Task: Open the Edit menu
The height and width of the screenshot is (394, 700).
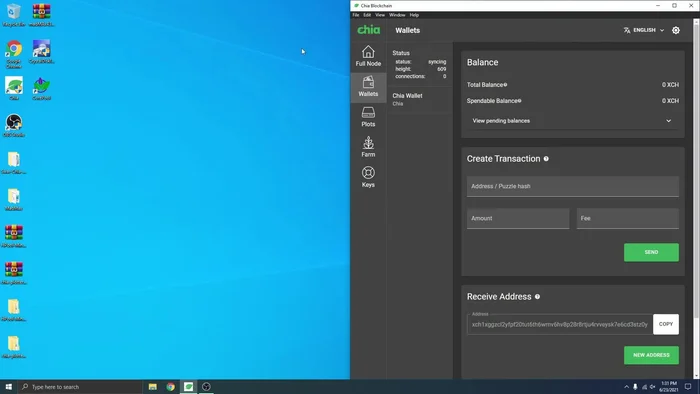Action: pos(367,15)
